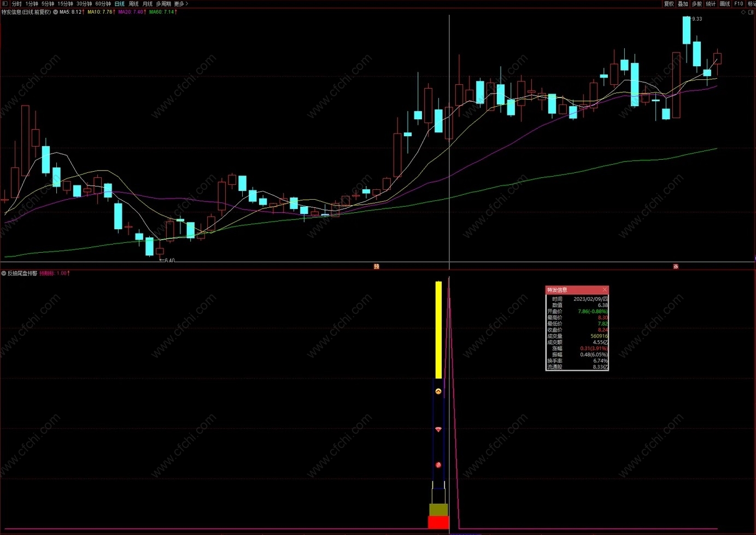The image size is (756, 535).
Task: Switch to 月线 monthly chart
Action: pos(148,4)
